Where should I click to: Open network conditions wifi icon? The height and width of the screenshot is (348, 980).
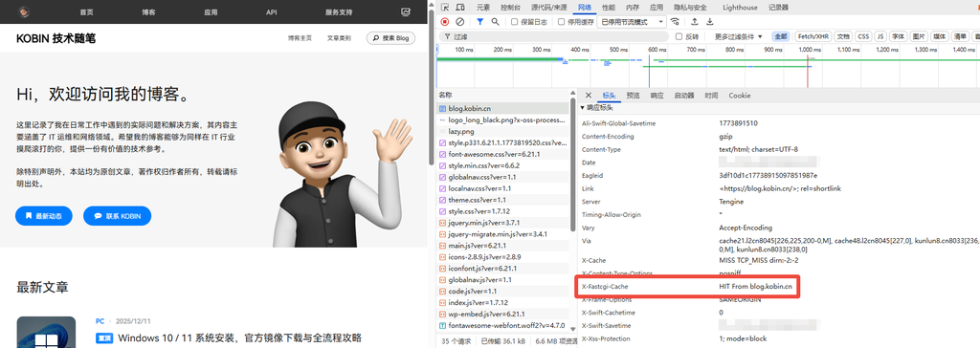point(675,21)
